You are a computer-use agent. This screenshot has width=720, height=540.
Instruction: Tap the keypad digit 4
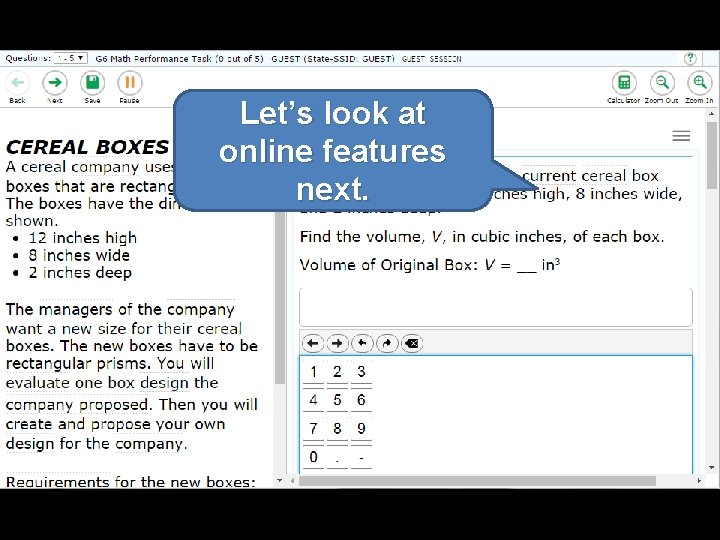[313, 400]
